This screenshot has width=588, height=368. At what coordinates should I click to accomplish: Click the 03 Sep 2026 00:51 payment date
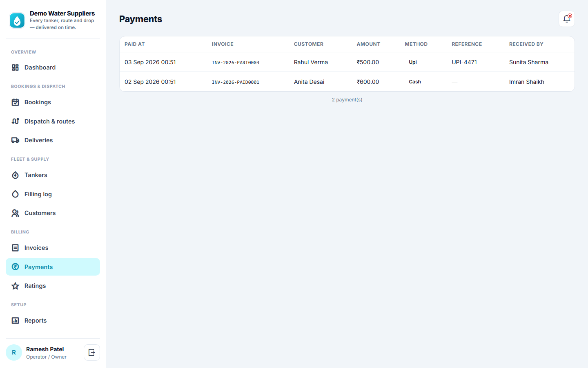tap(150, 62)
